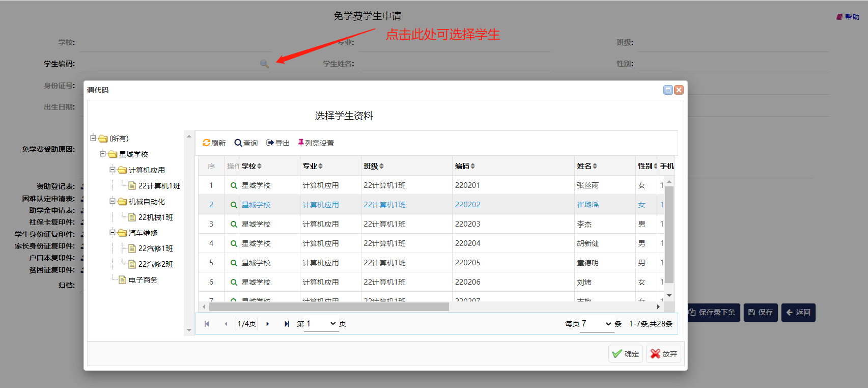Click the magnifier icon in 学生编码 field
The width and height of the screenshot is (868, 388).
[264, 64]
